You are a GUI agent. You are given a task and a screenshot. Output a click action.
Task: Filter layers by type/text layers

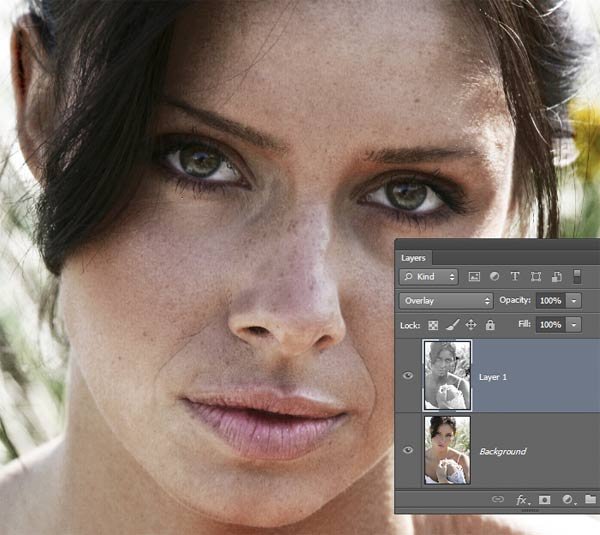(515, 276)
